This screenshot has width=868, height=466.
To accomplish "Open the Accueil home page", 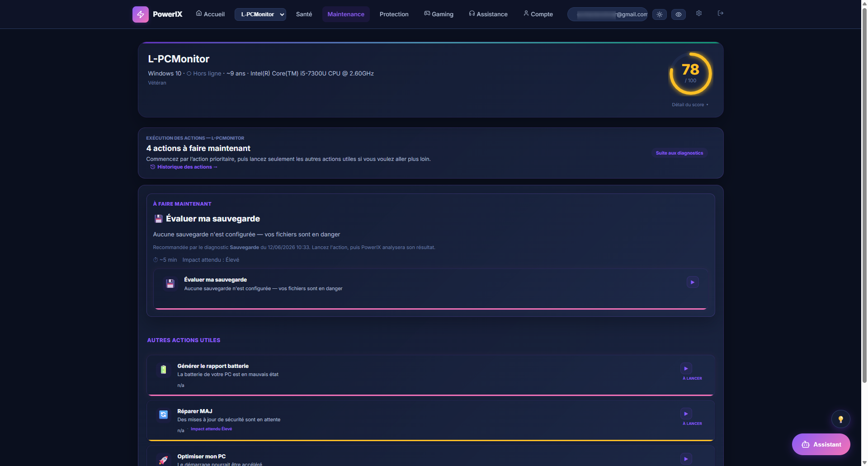I will pos(210,14).
